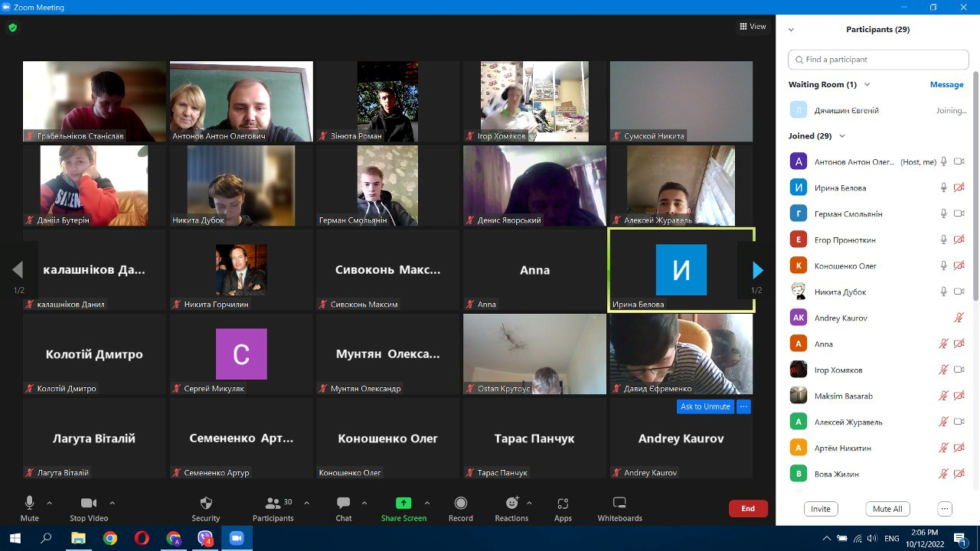
Task: Click the more options button beside Mute All
Action: [x=945, y=509]
